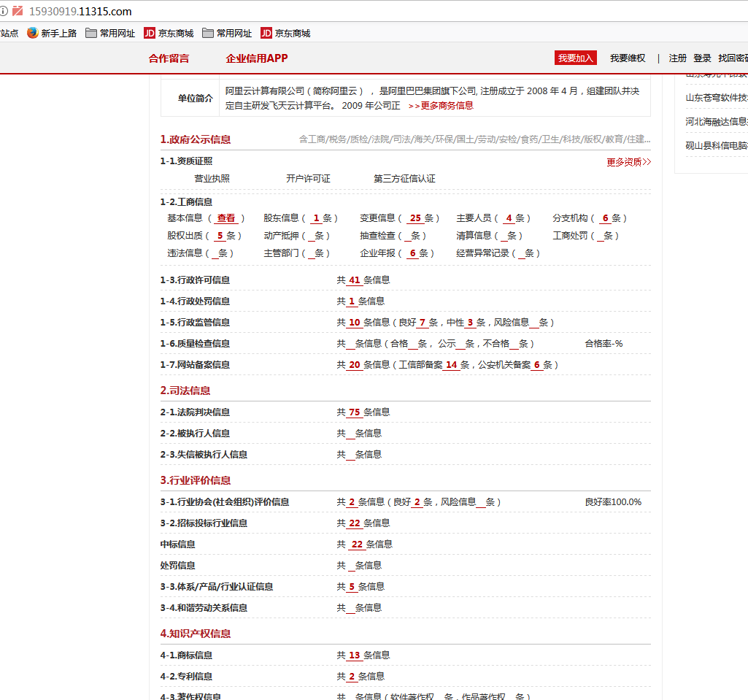Click the 登录 link
The width and height of the screenshot is (748, 700).
pyautogui.click(x=702, y=58)
